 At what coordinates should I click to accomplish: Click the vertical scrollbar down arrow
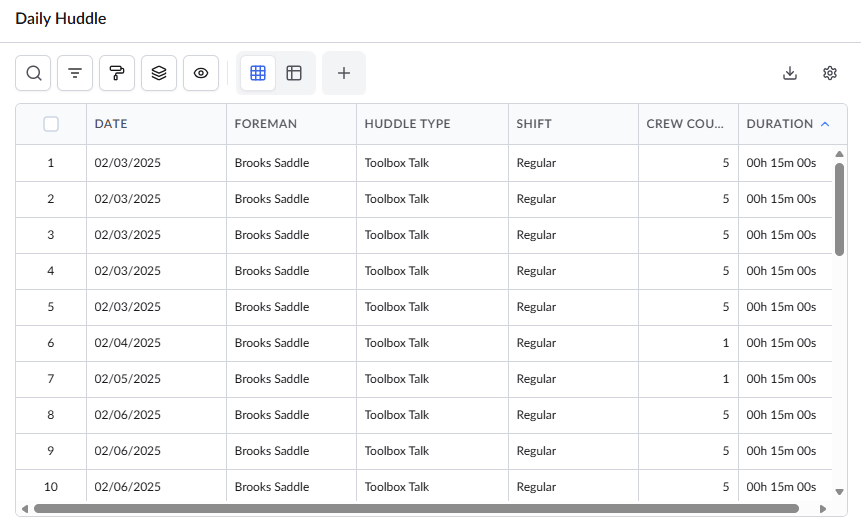coord(839,492)
